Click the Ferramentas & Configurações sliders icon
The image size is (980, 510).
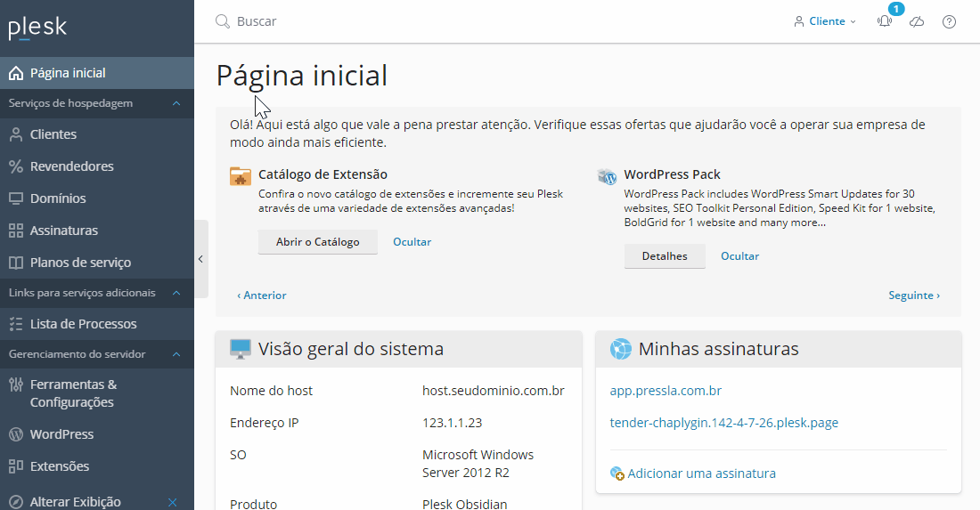tap(16, 385)
